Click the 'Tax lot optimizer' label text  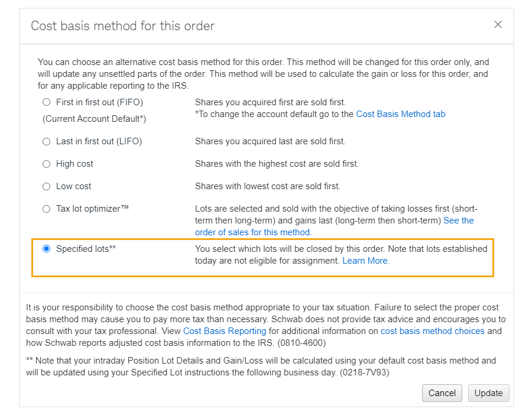(92, 209)
